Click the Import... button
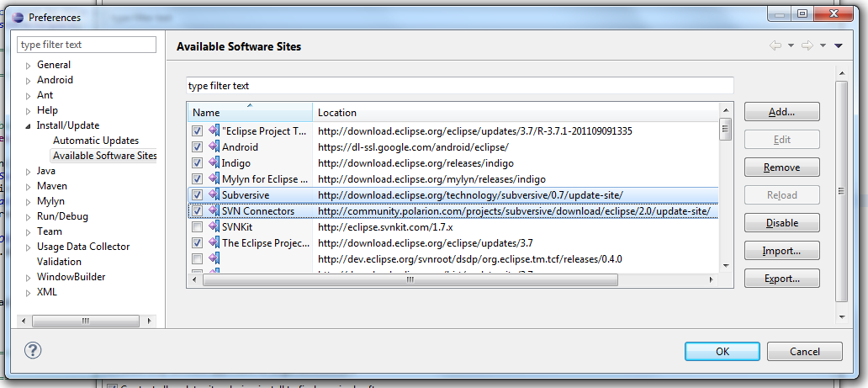 [781, 251]
